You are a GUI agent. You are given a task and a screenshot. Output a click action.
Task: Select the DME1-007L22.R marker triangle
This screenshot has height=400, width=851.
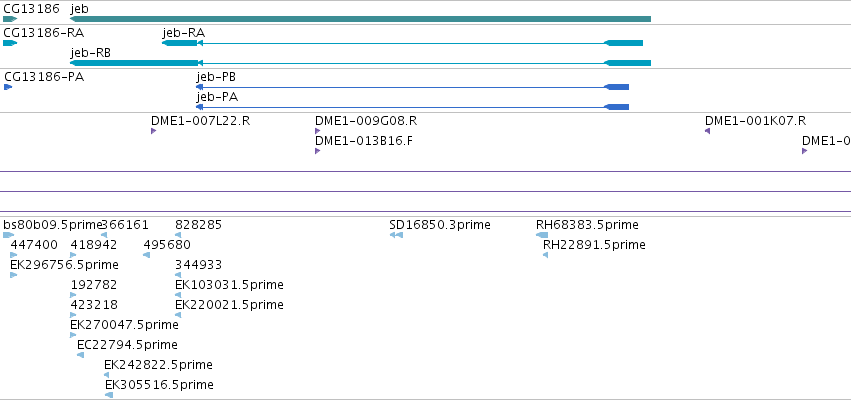point(154,131)
